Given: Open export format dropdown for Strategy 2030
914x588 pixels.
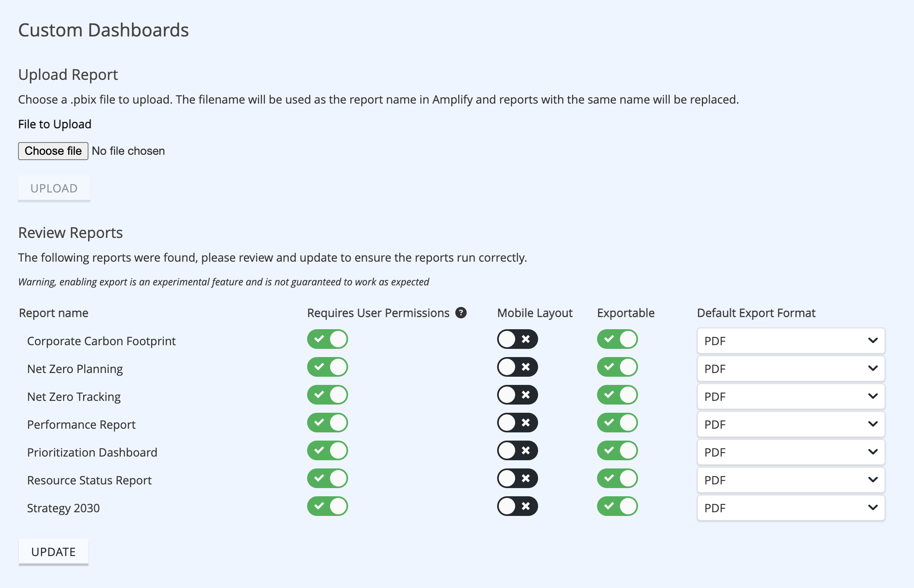Looking at the screenshot, I should (791, 508).
